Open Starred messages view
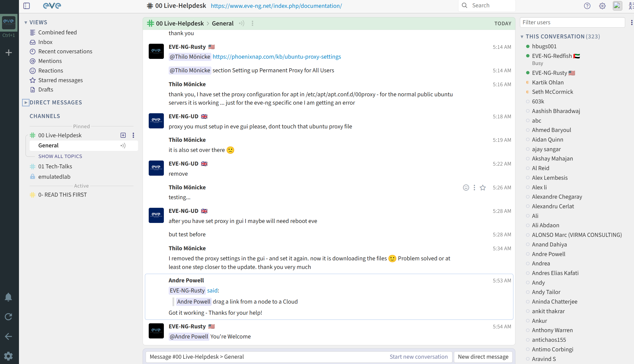The image size is (634, 364). tap(60, 80)
